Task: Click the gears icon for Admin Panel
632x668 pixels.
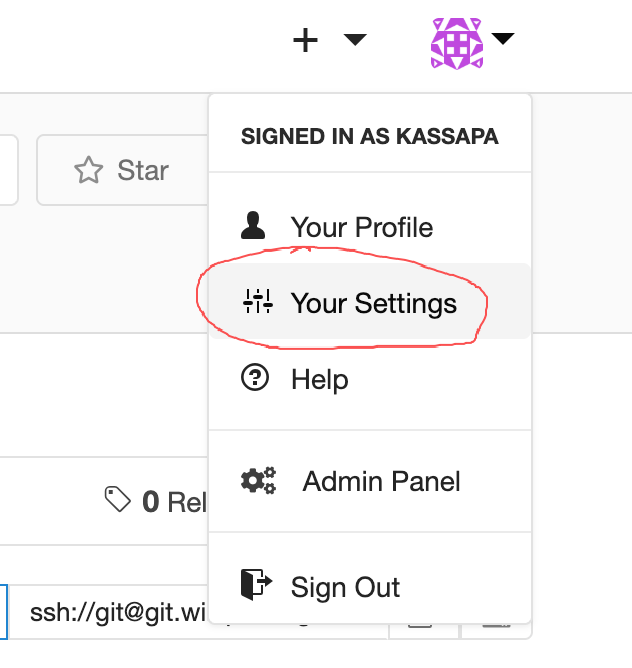Action: [x=258, y=481]
